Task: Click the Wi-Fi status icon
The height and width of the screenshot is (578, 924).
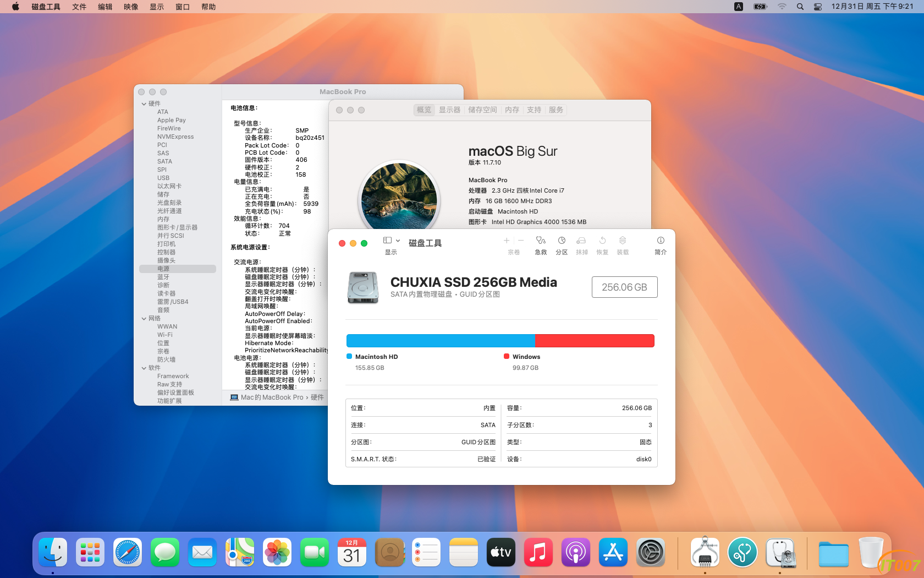Action: 782,7
